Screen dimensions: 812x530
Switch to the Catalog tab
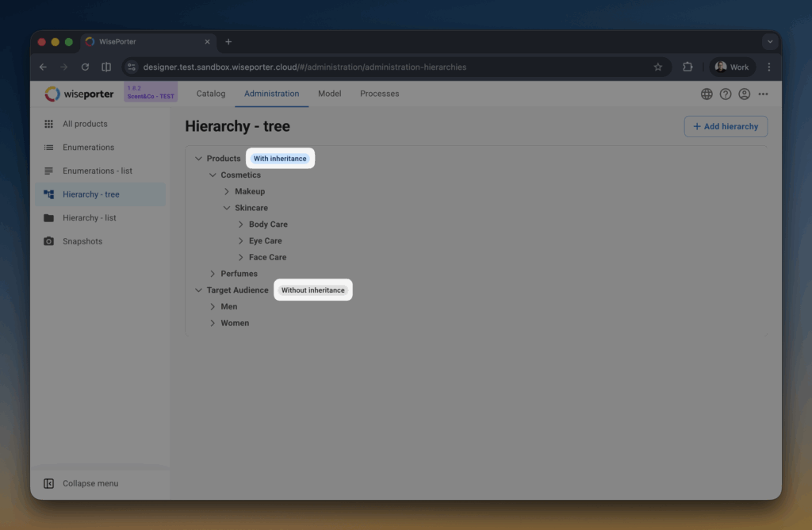[211, 94]
